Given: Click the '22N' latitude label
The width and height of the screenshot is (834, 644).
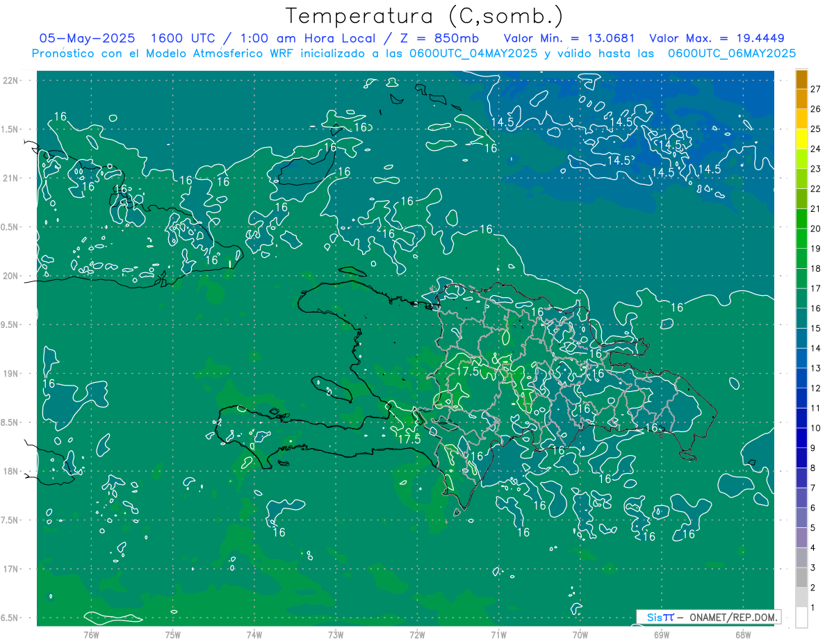Looking at the screenshot, I should pyautogui.click(x=11, y=81).
